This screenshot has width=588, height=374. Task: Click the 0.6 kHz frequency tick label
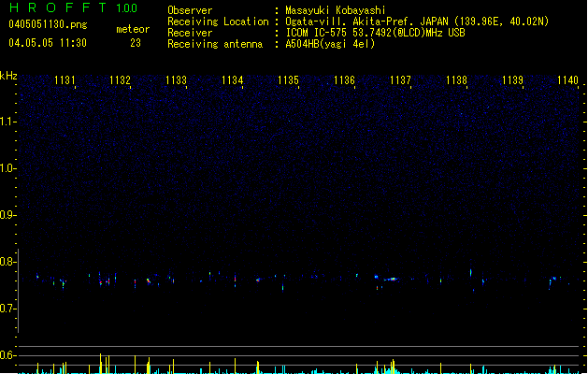[x=7, y=355]
